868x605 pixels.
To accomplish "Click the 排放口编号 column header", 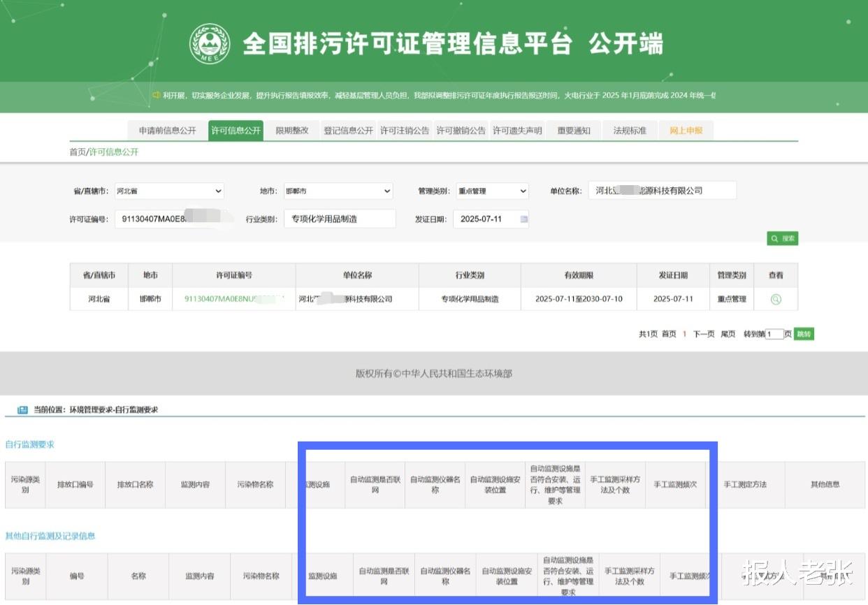I will (x=75, y=484).
